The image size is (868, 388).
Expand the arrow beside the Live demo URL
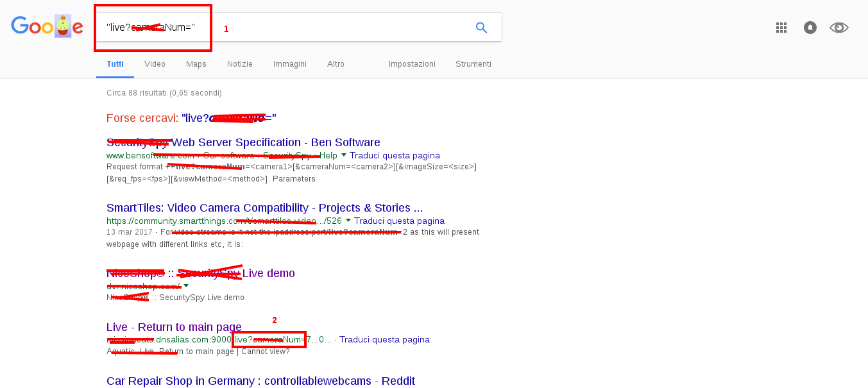186,286
